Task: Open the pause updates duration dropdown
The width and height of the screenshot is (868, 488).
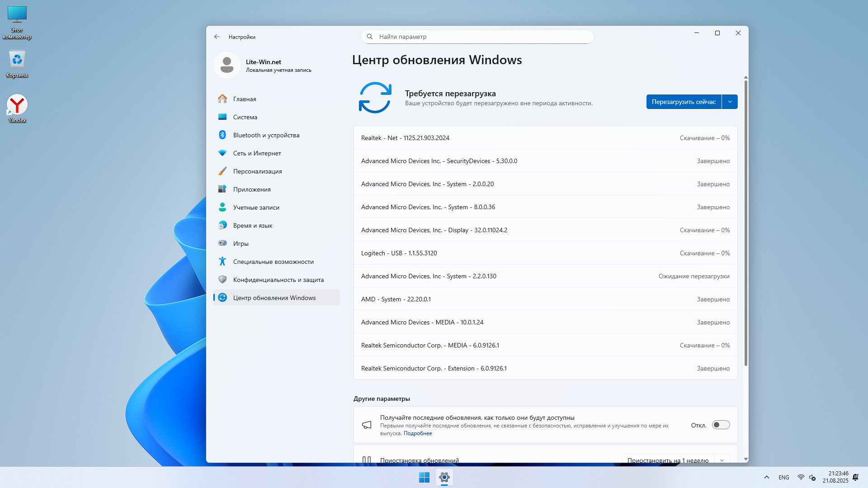Action: tap(722, 460)
